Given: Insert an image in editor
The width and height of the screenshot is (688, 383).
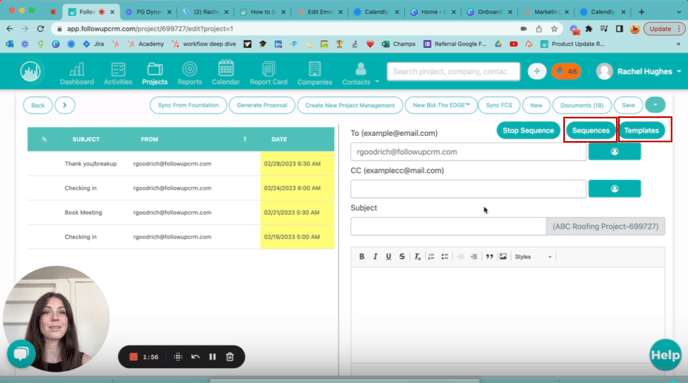Looking at the screenshot, I should pos(503,257).
